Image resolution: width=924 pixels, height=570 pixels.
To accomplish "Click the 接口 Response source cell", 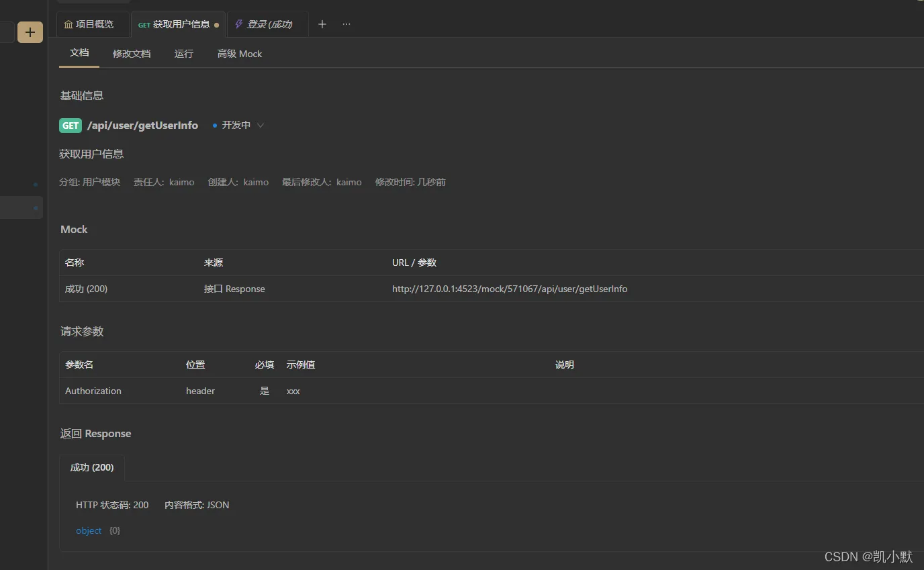I will (x=234, y=289).
